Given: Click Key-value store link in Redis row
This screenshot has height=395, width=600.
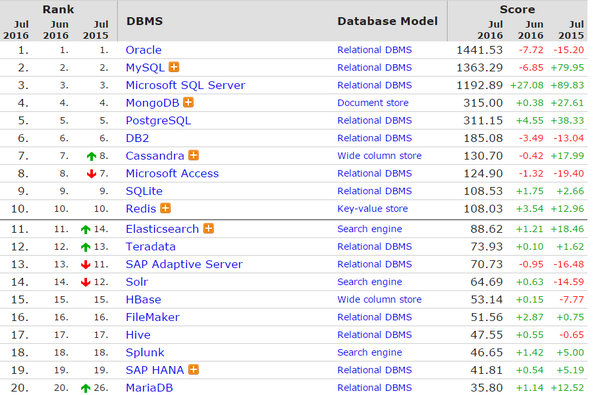Looking at the screenshot, I should coord(372,209).
